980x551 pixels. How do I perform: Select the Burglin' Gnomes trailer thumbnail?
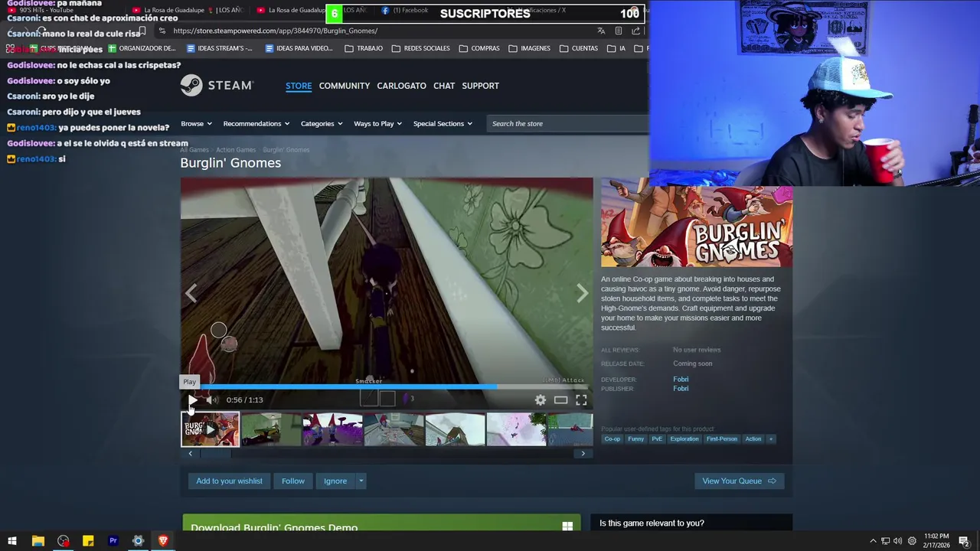click(210, 429)
